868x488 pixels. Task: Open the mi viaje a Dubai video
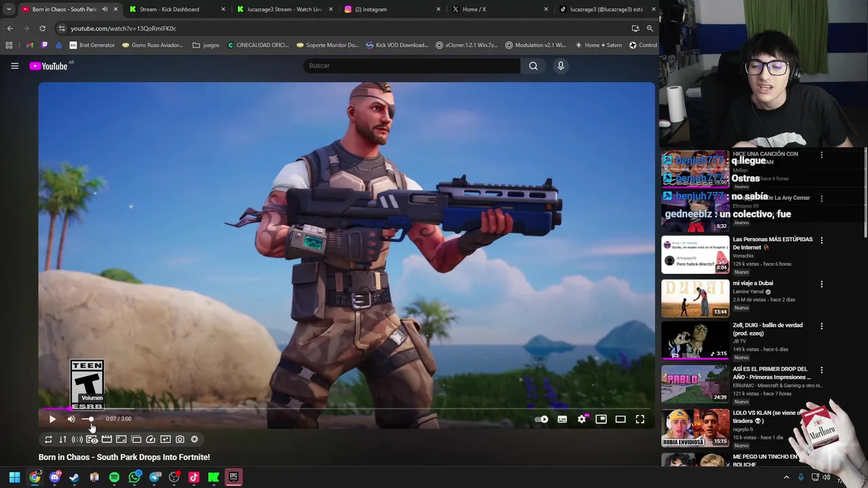(695, 298)
